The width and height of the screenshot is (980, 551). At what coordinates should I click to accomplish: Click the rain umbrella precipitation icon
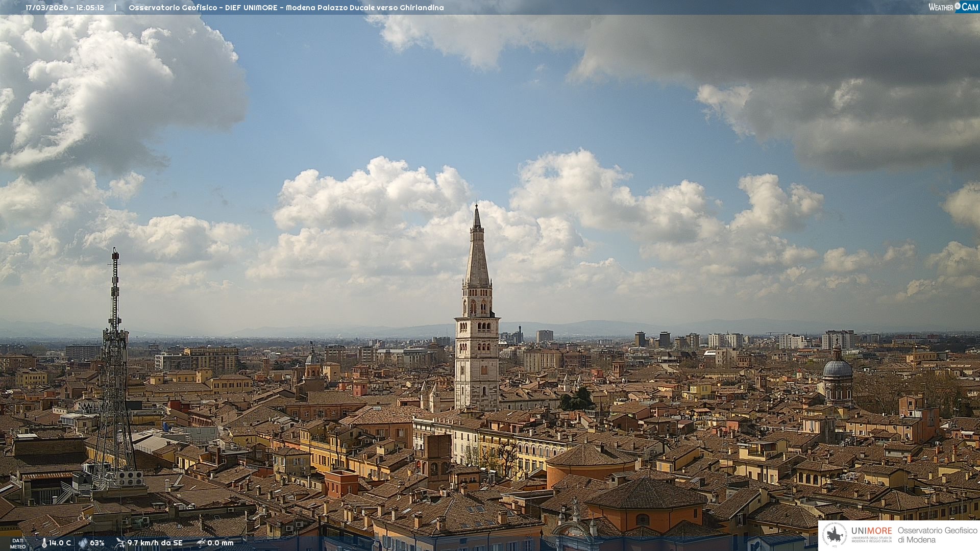(x=201, y=543)
